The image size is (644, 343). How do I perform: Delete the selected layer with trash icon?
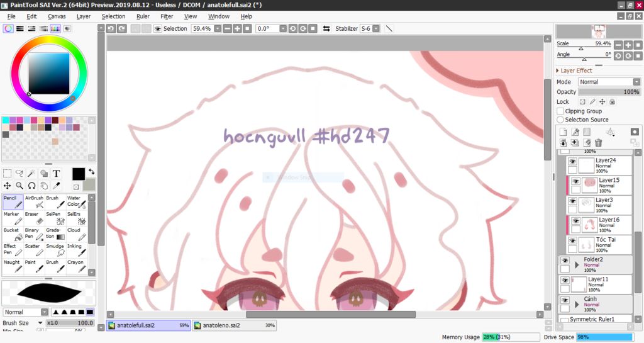(x=599, y=142)
